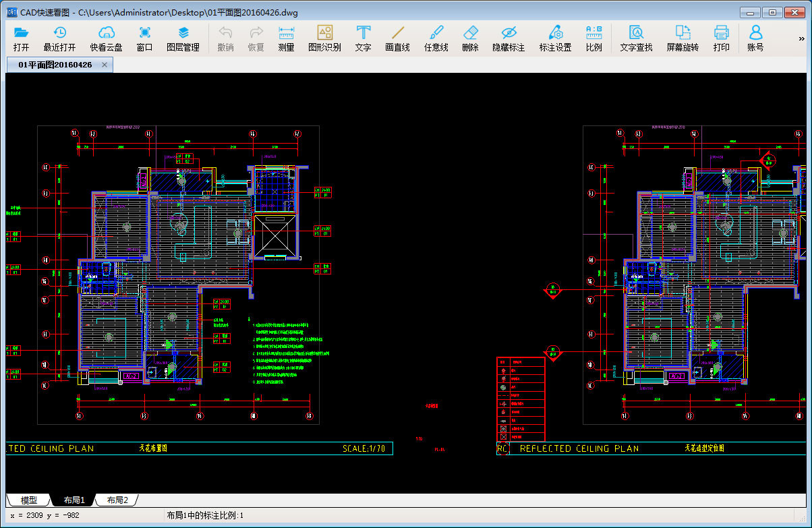Select the 窗口 window zoom tool
Viewport: 812px width, 528px height.
coord(144,38)
